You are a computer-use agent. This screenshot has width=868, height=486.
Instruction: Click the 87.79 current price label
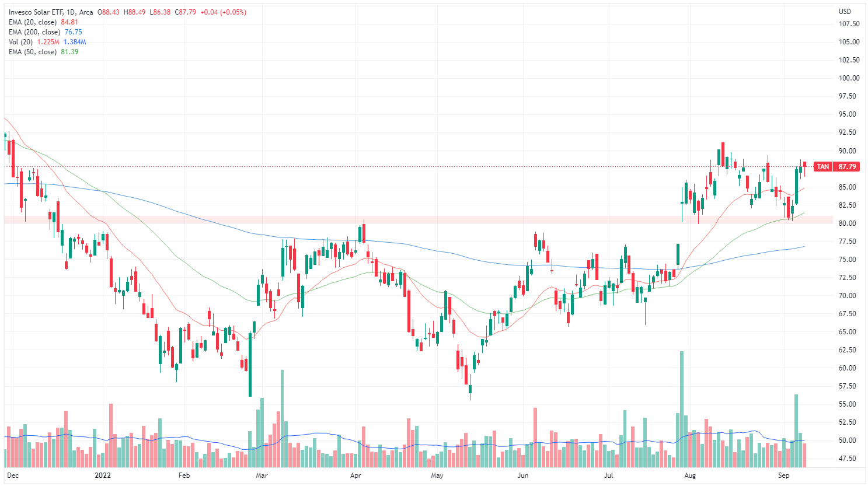[847, 167]
